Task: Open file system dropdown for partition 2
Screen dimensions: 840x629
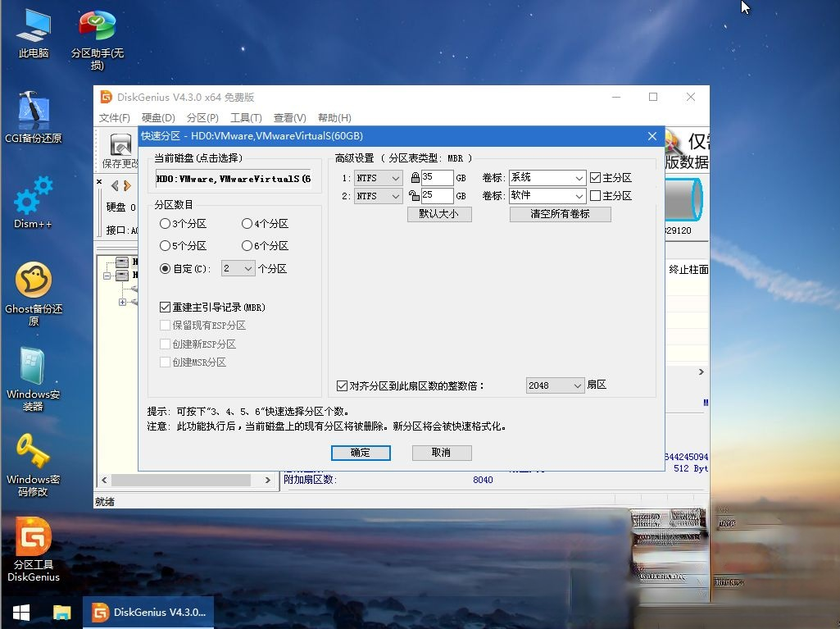Action: 379,196
